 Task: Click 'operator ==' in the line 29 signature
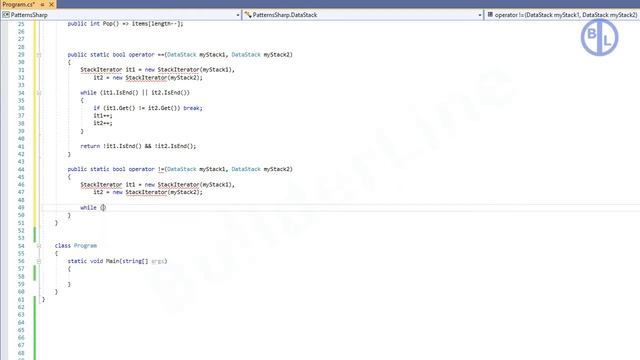(x=146, y=55)
